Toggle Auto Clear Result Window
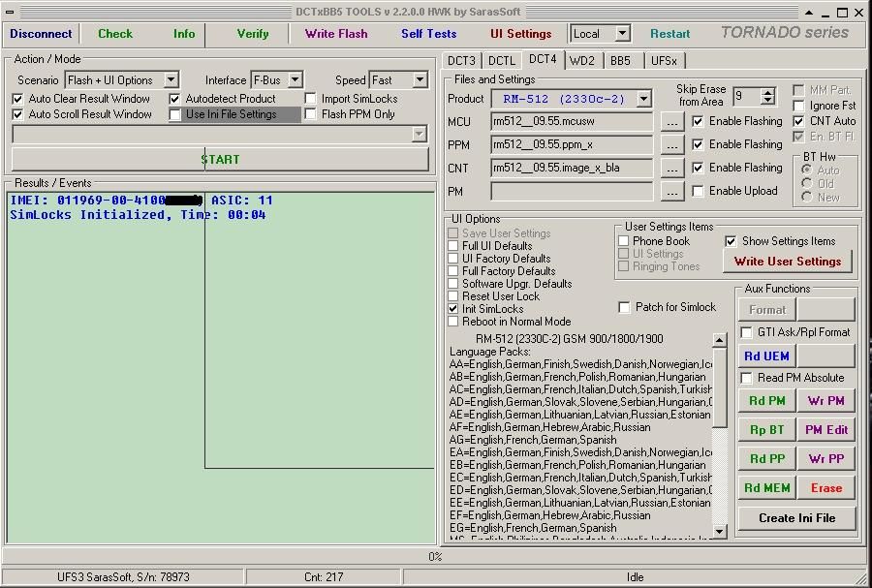 coord(17,99)
